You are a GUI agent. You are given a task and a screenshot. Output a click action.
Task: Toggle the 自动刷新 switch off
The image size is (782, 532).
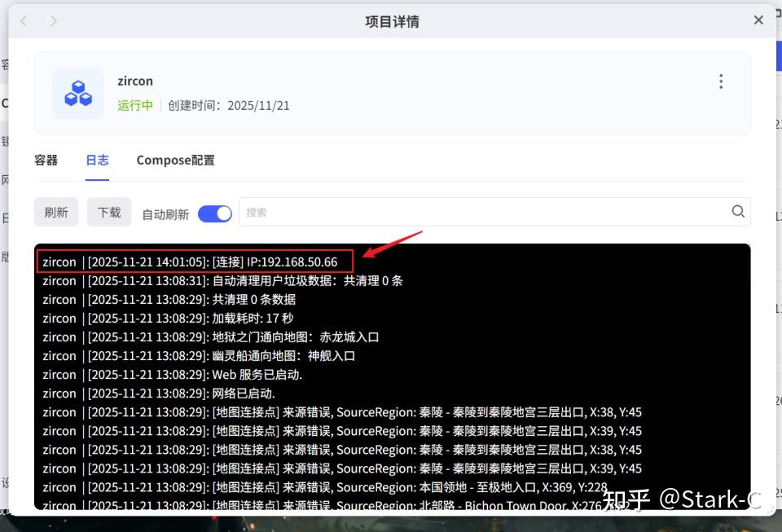(x=215, y=214)
